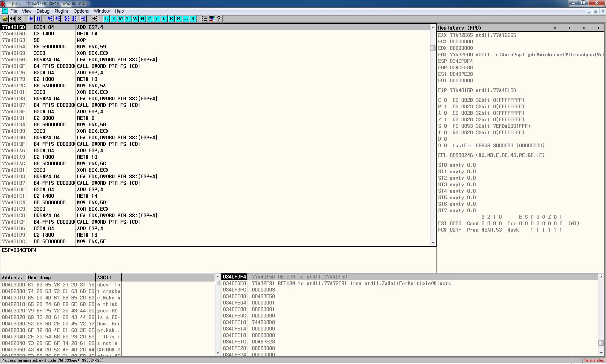Open Memory map with M button
606x364 pixels.
(121, 19)
